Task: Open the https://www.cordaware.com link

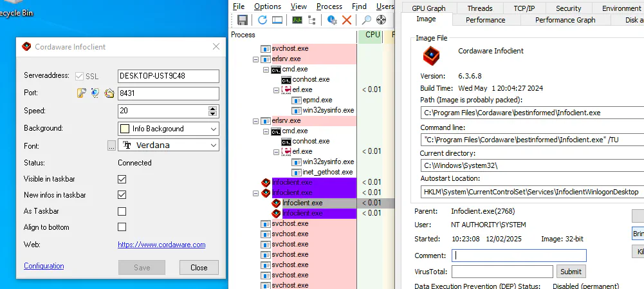Action: pyautogui.click(x=161, y=245)
